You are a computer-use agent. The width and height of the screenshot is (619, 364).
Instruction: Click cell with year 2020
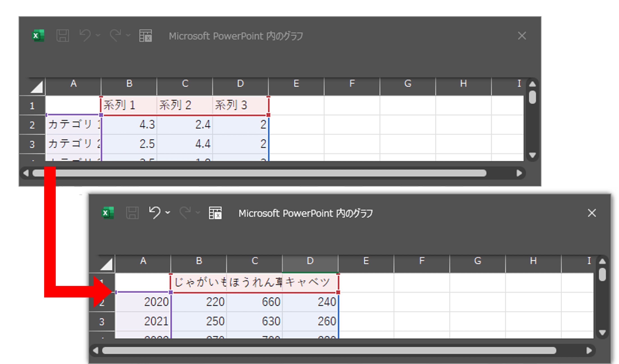click(143, 302)
